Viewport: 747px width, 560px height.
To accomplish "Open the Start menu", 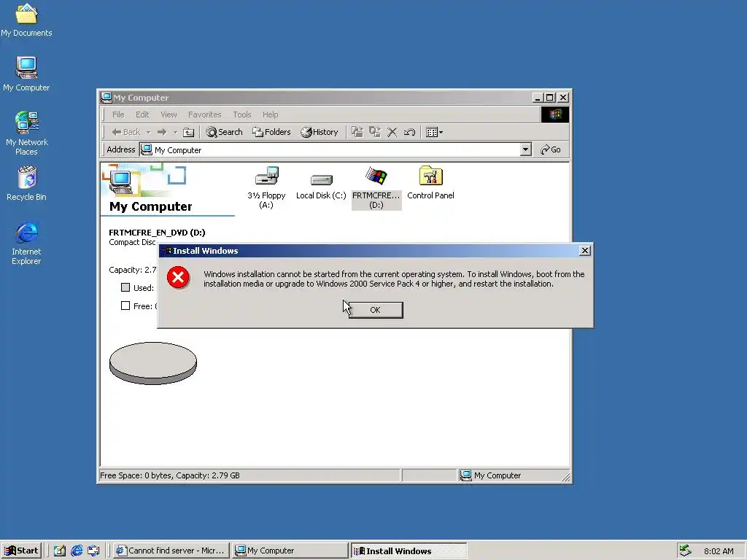I will (x=22, y=551).
